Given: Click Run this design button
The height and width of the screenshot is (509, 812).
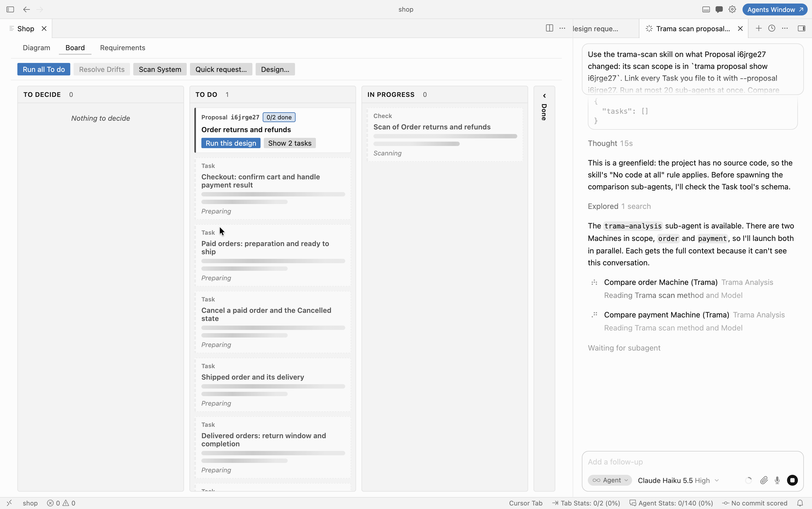Looking at the screenshot, I should tap(231, 143).
